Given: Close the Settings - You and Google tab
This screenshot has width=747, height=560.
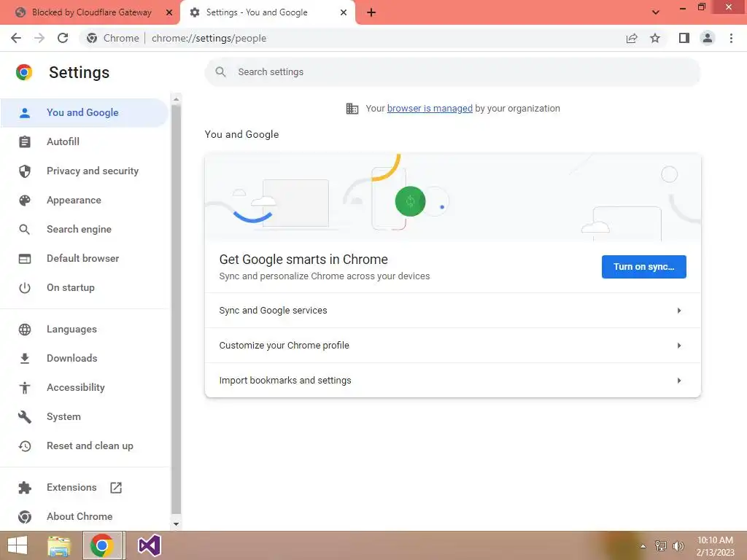Looking at the screenshot, I should pyautogui.click(x=344, y=12).
